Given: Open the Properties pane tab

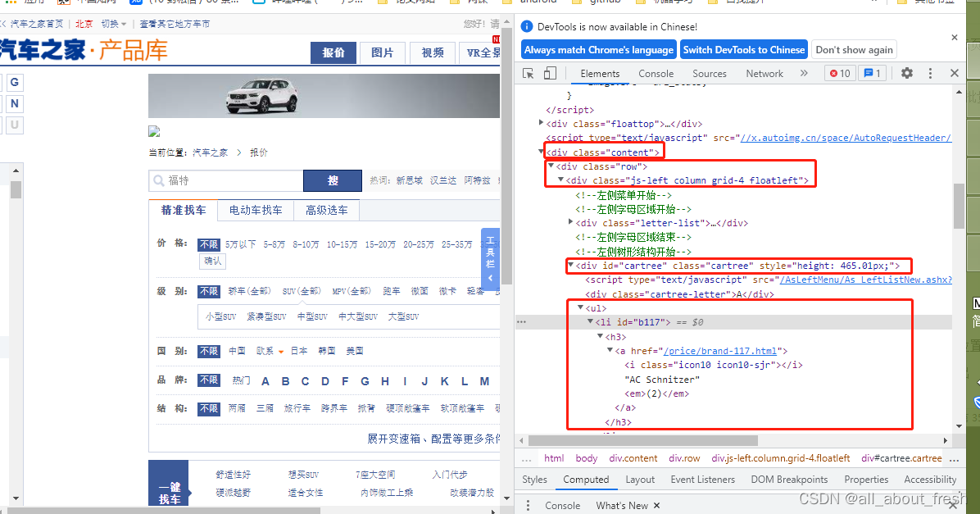Looking at the screenshot, I should 866,479.
